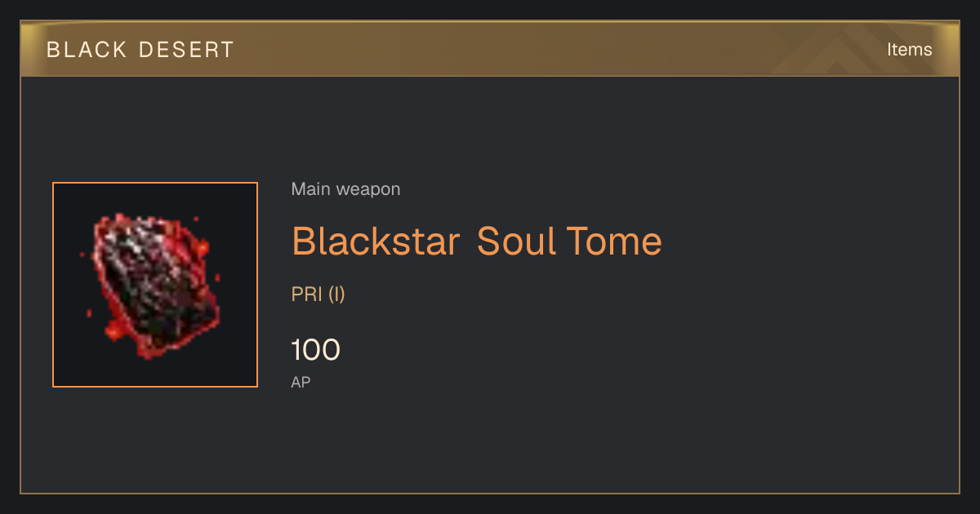Click the gold header banner bar
Viewport: 980px width, 514px height.
[x=490, y=49]
